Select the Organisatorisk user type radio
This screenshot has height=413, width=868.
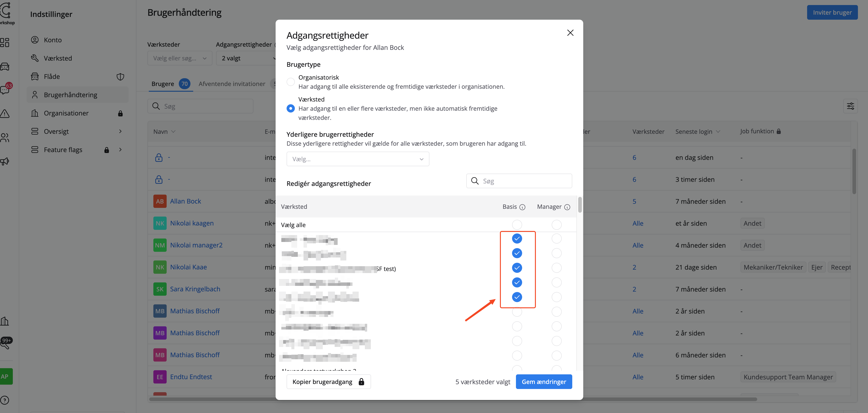coord(290,82)
